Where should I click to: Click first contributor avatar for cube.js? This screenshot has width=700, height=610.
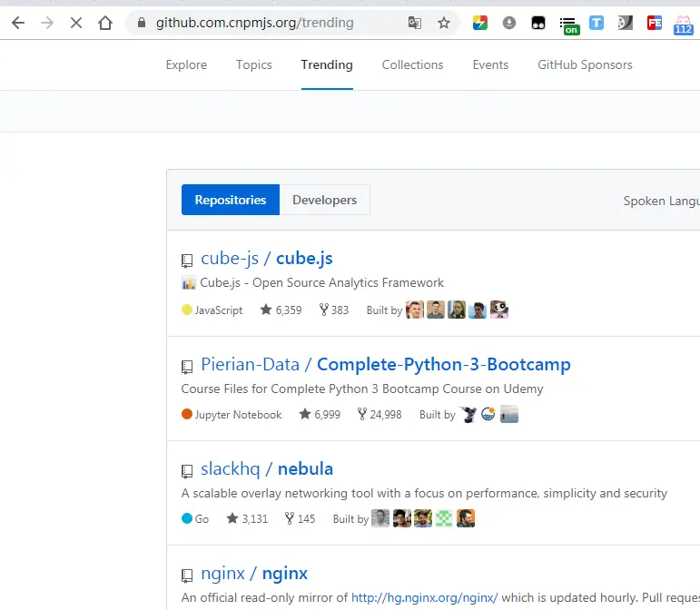pyautogui.click(x=415, y=310)
